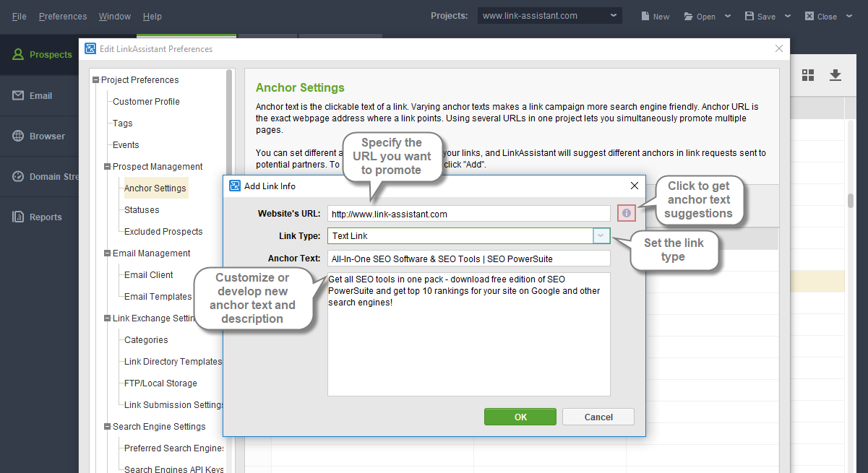Click the main window vertical scrollbar
Screen dimensions: 868x473
851,200
